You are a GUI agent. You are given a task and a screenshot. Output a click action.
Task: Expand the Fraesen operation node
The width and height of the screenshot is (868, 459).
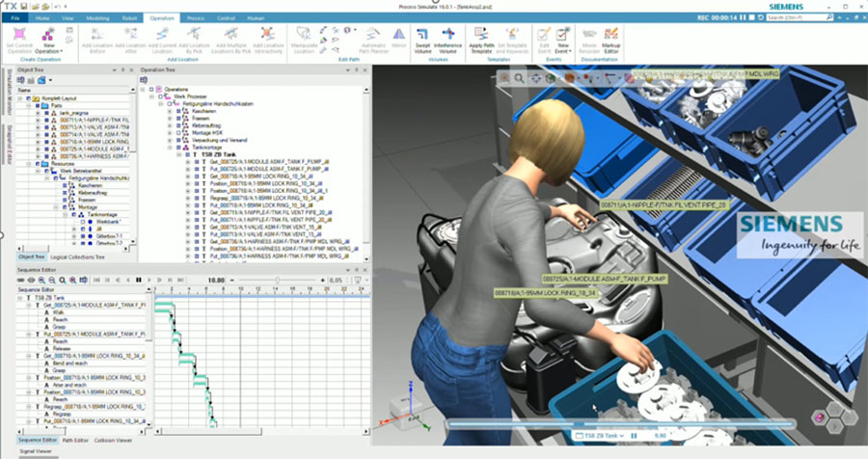(168, 119)
